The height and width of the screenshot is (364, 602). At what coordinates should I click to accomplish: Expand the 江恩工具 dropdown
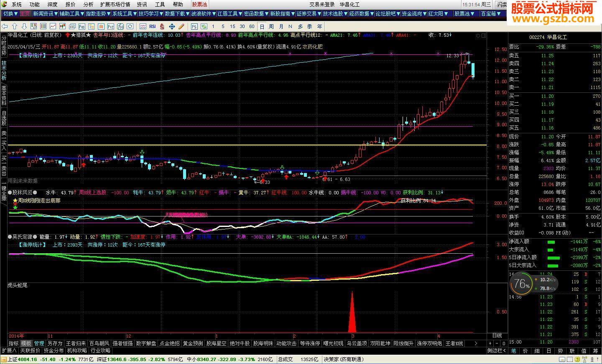click(x=230, y=13)
